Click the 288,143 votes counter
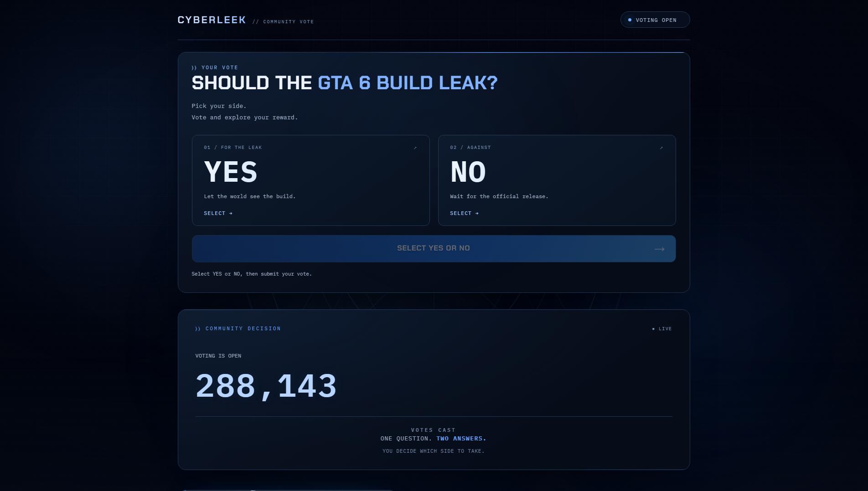Image resolution: width=868 pixels, height=491 pixels. point(266,386)
